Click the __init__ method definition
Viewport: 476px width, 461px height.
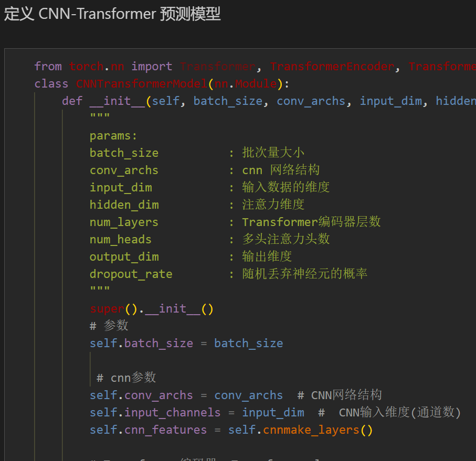[118, 101]
